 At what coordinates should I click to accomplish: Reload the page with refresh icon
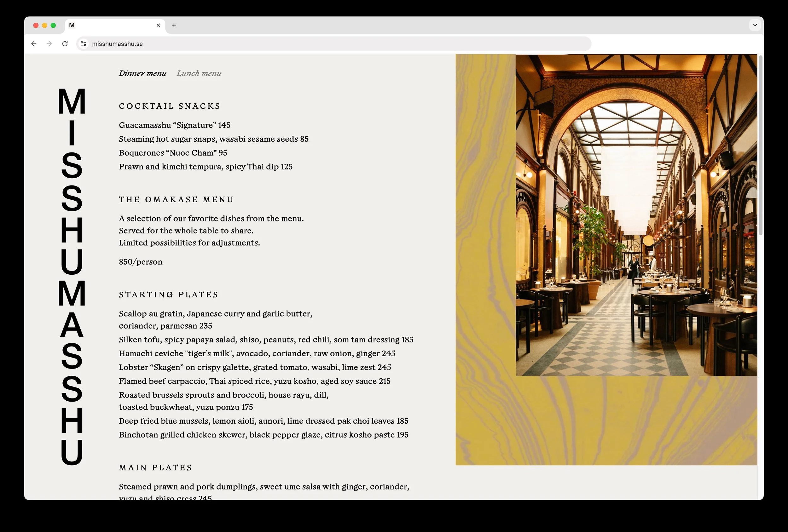click(x=65, y=44)
